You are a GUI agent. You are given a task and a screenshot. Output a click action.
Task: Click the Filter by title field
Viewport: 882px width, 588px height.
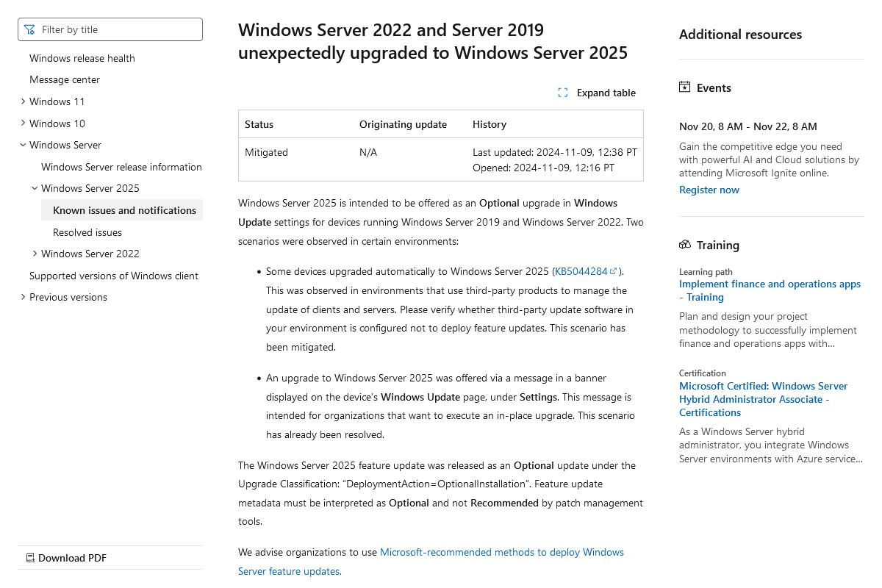tap(110, 29)
